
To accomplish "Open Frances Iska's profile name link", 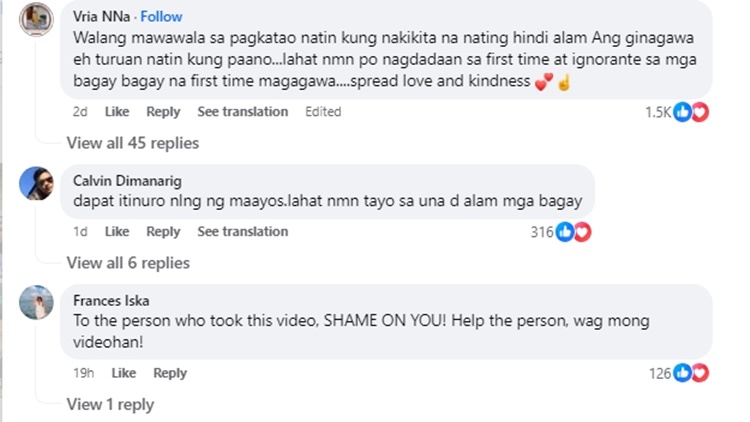I will tap(111, 300).
